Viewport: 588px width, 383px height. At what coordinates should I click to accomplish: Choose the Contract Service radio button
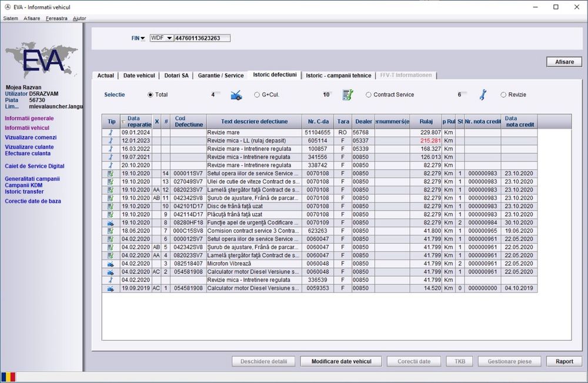[x=369, y=95]
